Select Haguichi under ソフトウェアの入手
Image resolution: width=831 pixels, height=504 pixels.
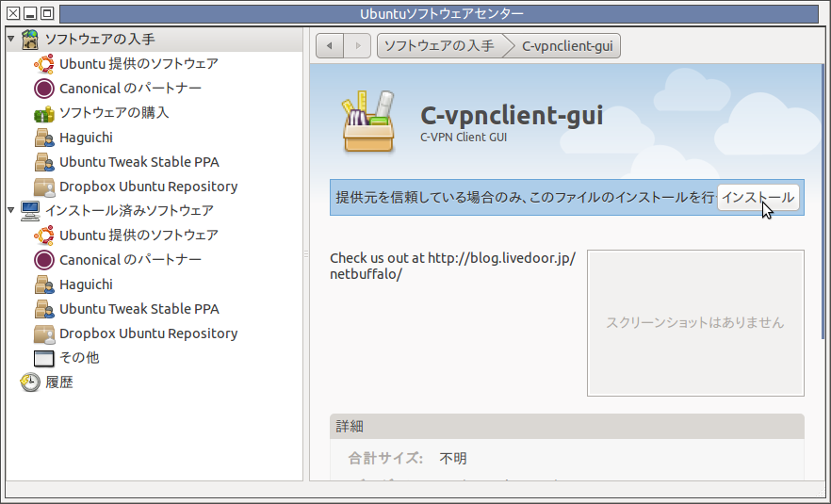(x=86, y=138)
